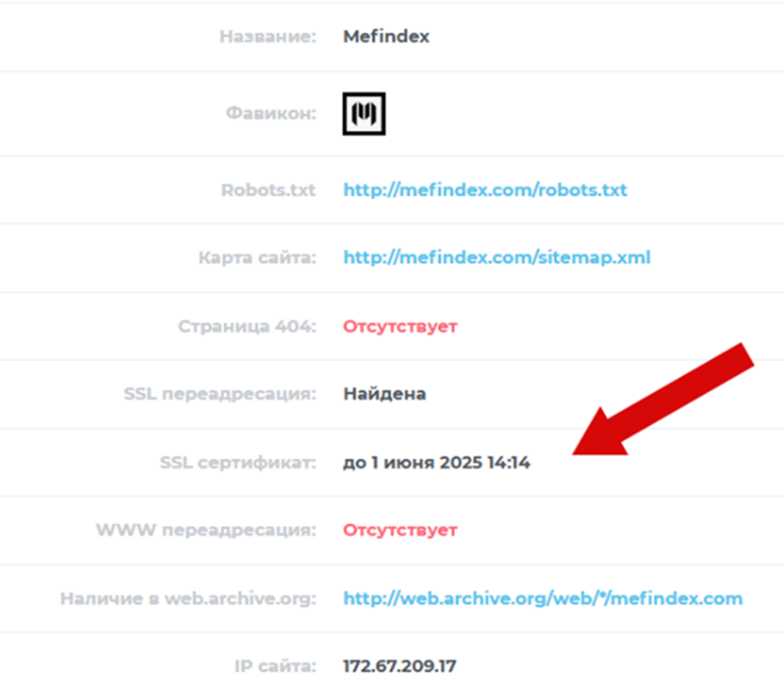Viewport: 784px width, 693px height.
Task: Open the mefindex.com/robots.txt link
Action: click(485, 191)
